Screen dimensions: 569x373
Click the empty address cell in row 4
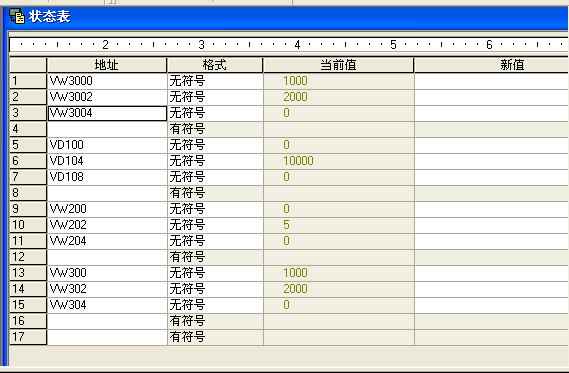pos(107,129)
